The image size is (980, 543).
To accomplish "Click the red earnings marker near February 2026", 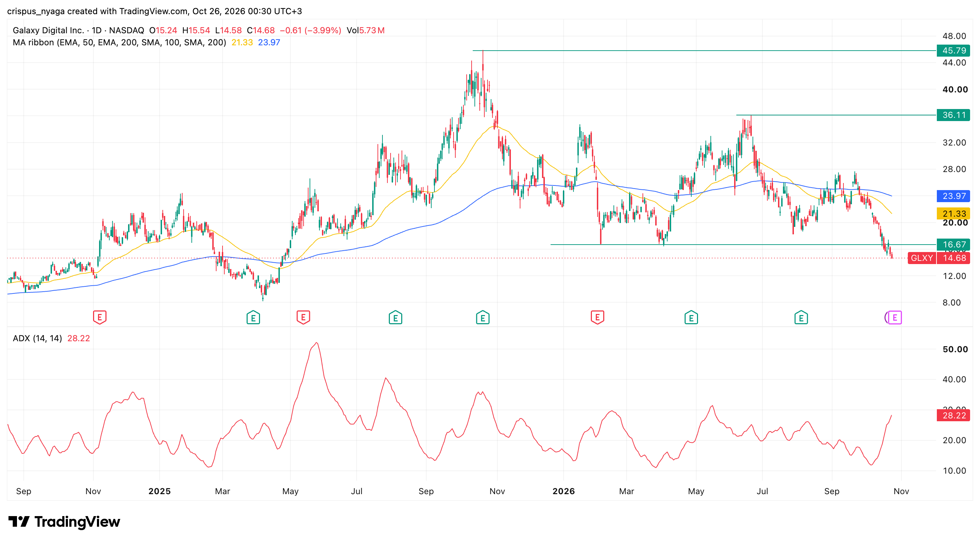I will pyautogui.click(x=597, y=317).
